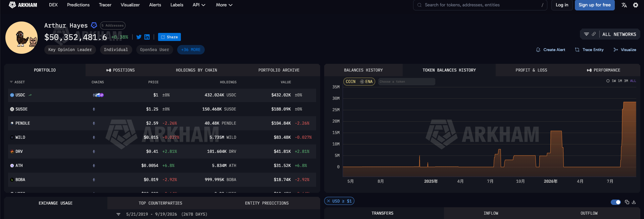Switch to the INFLOW tab
The height and width of the screenshot is (219, 644).
pos(491,213)
